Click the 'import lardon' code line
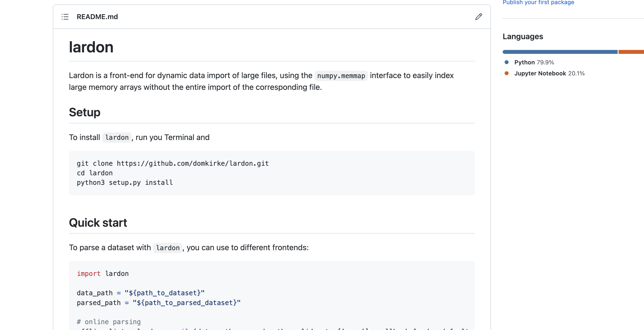The image size is (644, 330). click(103, 274)
